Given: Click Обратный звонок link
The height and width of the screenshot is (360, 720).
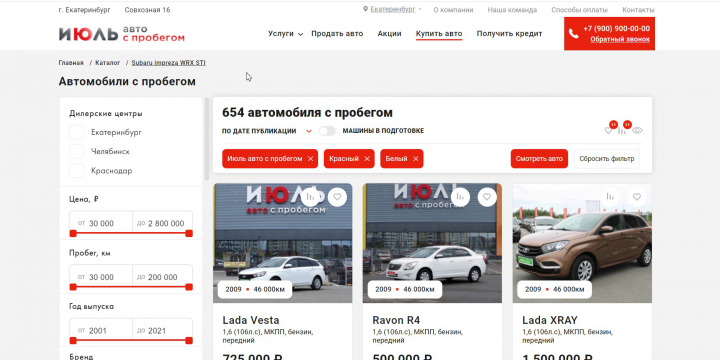Looking at the screenshot, I should 620,39.
